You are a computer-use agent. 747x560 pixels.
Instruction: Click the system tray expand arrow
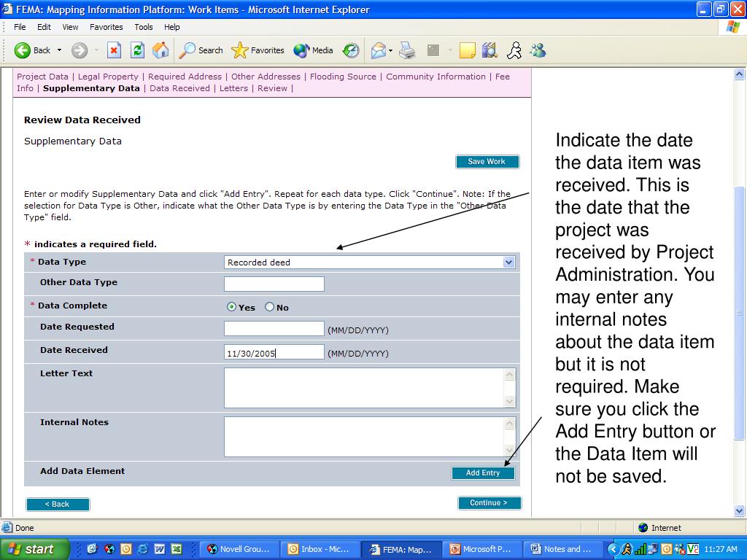[x=613, y=550]
